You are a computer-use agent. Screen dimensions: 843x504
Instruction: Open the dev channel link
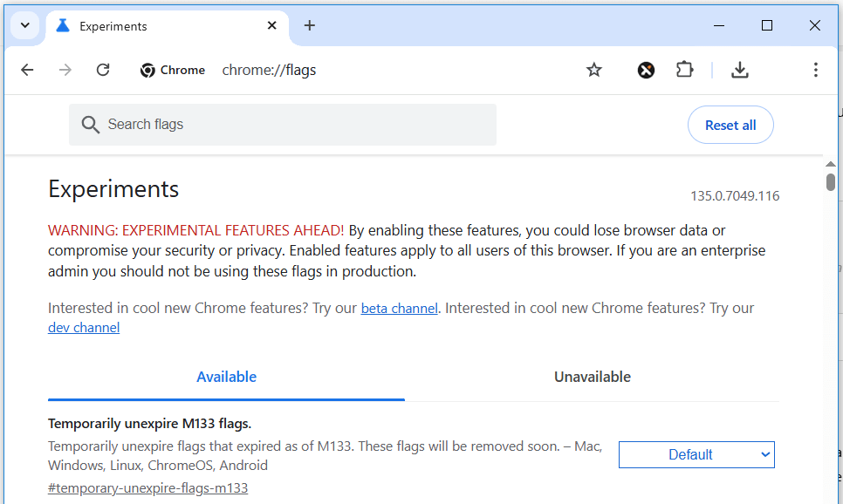pyautogui.click(x=84, y=328)
